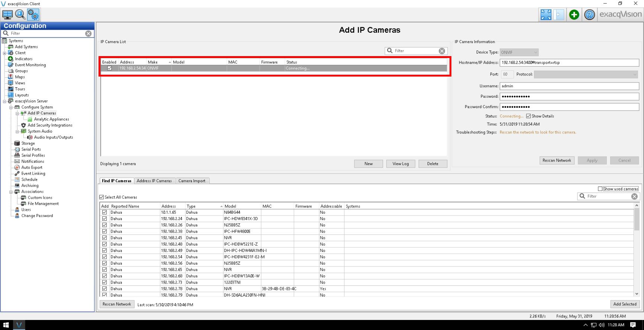This screenshot has width=644, height=330.
Task: Uncheck Add for model IPC-HDBW5221E-Z
Action: pyautogui.click(x=104, y=244)
